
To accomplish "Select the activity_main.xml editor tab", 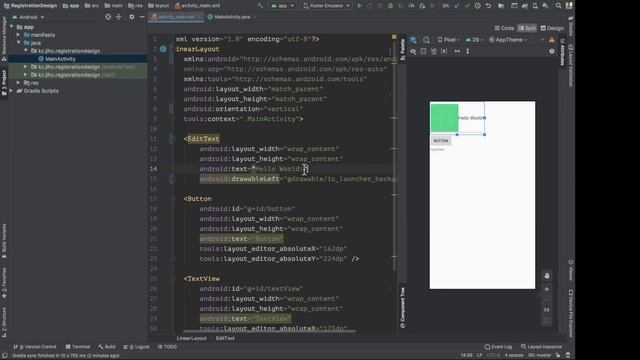I will coord(176,17).
